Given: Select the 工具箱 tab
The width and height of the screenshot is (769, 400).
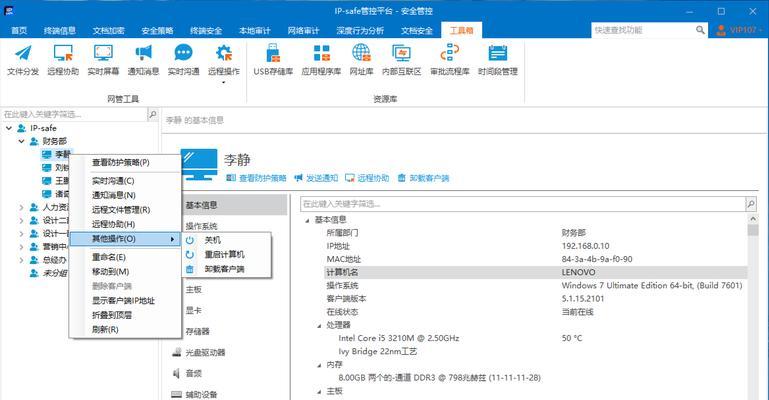Looking at the screenshot, I should click(461, 30).
